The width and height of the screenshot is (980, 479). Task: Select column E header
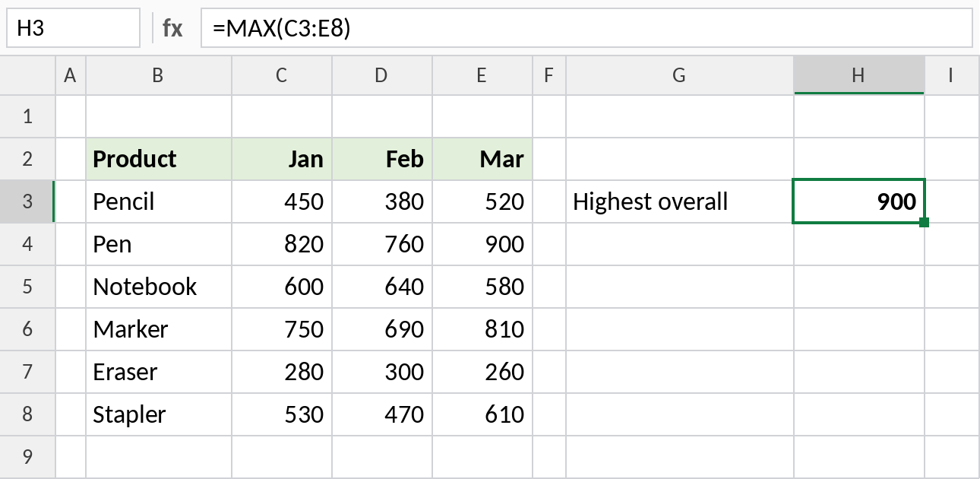(482, 75)
